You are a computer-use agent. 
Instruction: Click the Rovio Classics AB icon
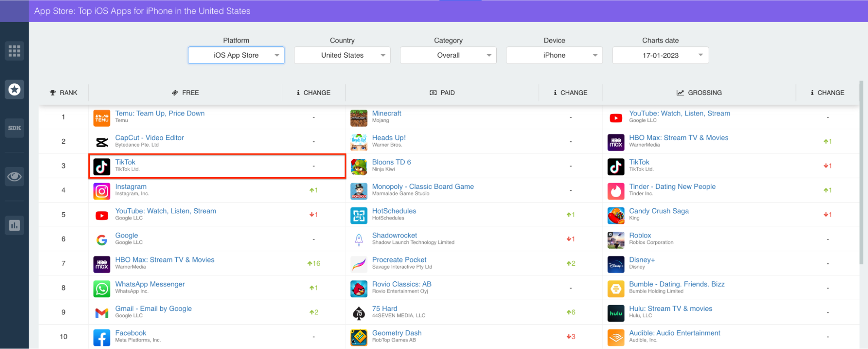(x=359, y=289)
